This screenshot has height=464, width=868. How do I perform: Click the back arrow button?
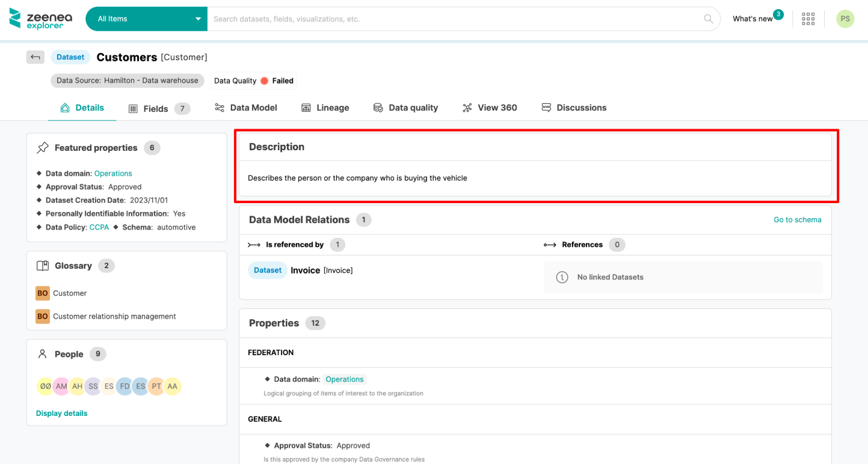tap(35, 57)
